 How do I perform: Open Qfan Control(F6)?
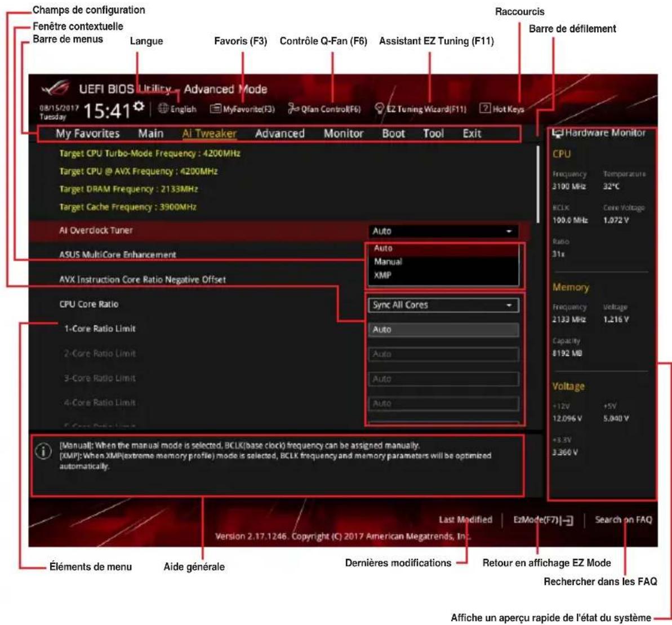coord(324,109)
